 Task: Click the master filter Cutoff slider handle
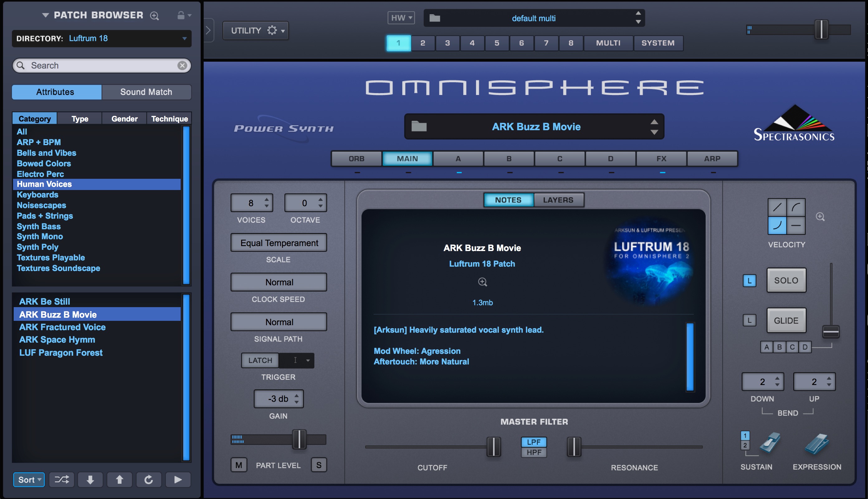point(494,447)
